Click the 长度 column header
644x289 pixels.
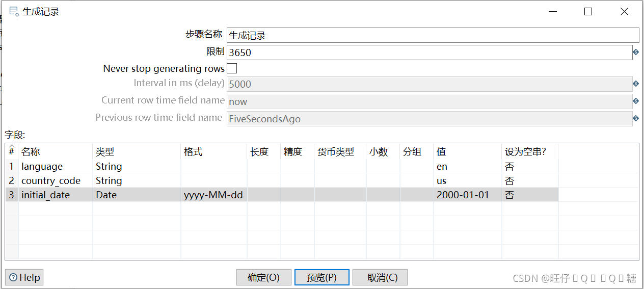click(264, 152)
